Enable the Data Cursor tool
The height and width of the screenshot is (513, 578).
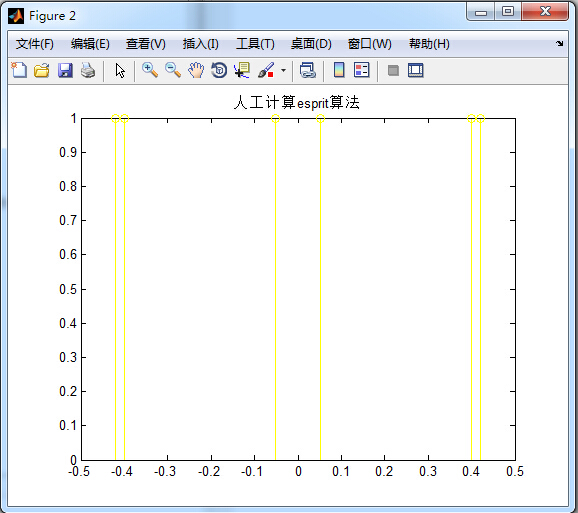point(242,70)
